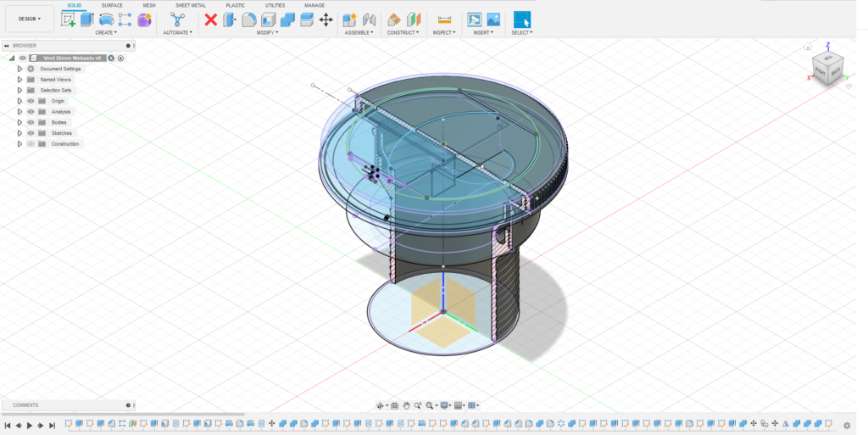Image resolution: width=868 pixels, height=435 pixels.
Task: Switch to the SURFACE tab
Action: click(x=112, y=5)
